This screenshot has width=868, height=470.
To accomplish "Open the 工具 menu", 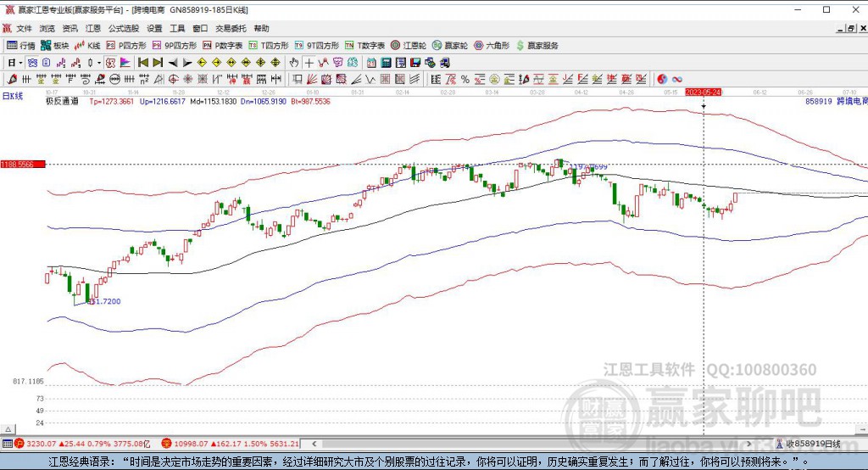I will [x=177, y=28].
